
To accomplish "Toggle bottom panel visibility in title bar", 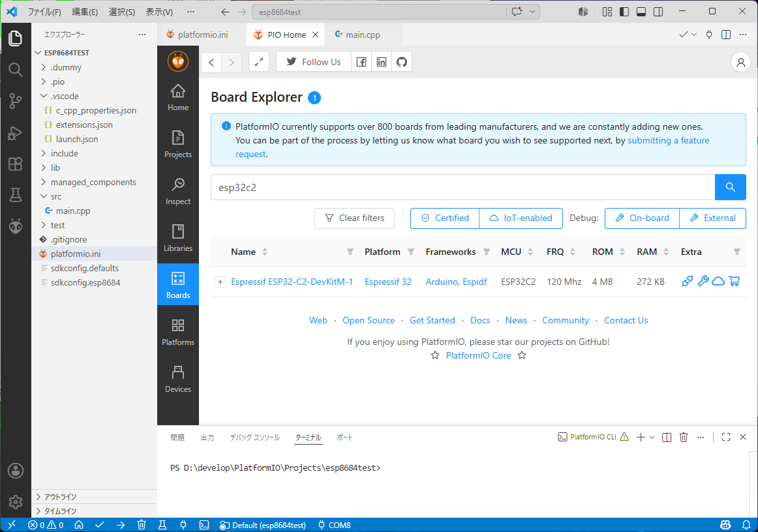I will [641, 12].
